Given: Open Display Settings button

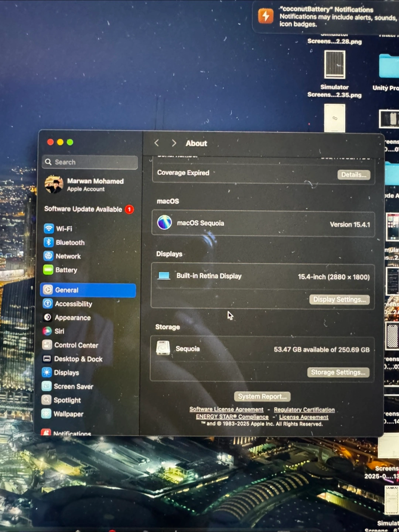Looking at the screenshot, I should (x=339, y=300).
